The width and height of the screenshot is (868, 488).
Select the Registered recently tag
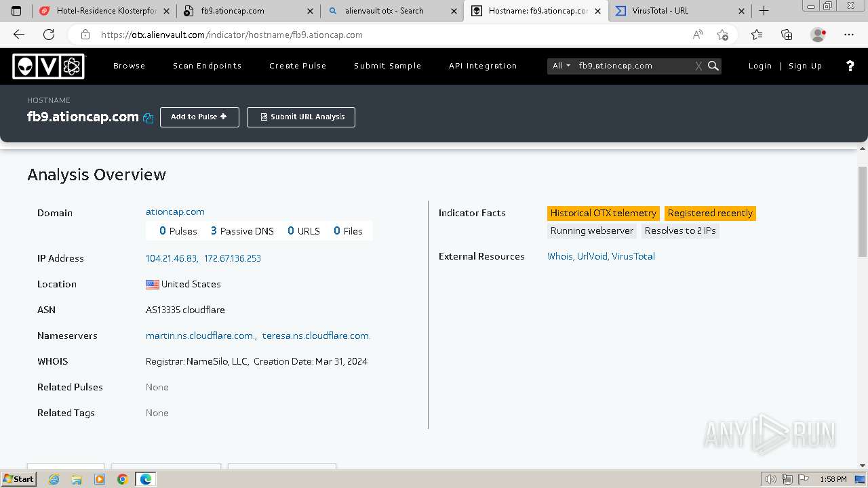click(x=710, y=213)
